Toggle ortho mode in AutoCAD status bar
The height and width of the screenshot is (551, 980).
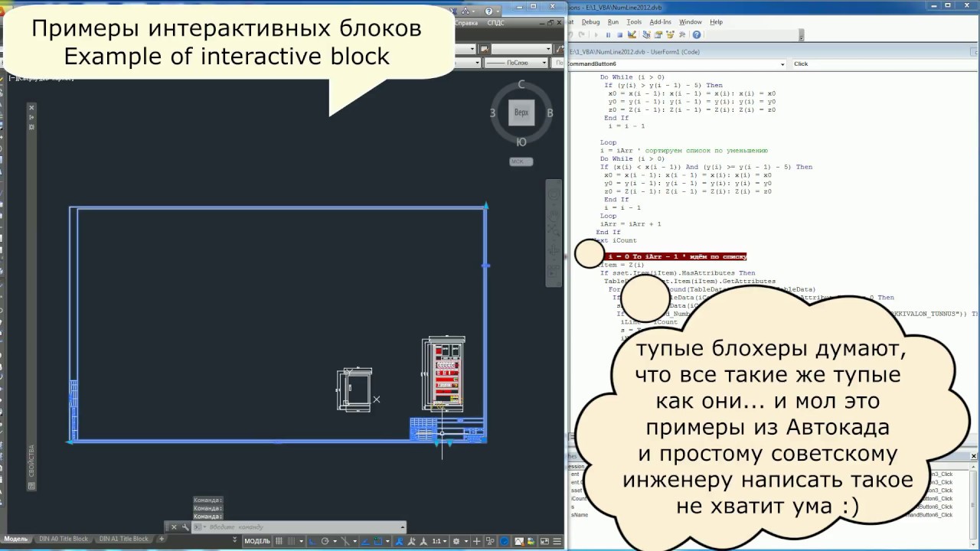click(x=312, y=541)
